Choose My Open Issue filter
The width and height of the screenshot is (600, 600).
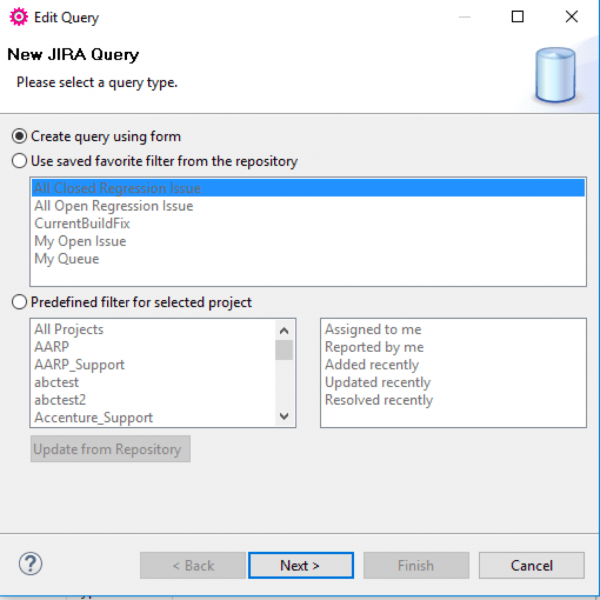80,242
